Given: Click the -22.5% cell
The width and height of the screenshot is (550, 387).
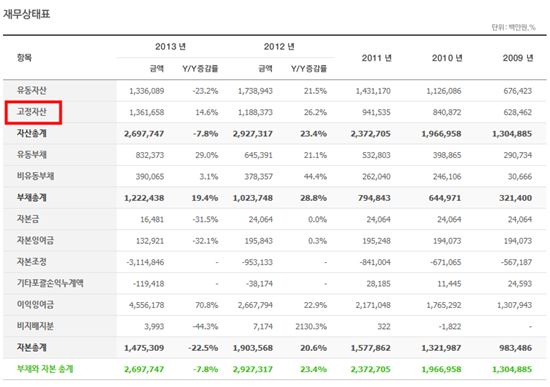Looking at the screenshot, I should pos(203,348).
